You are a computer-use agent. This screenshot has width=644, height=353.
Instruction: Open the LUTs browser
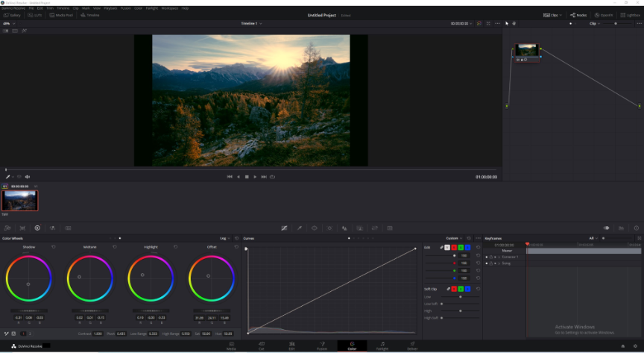tap(35, 15)
